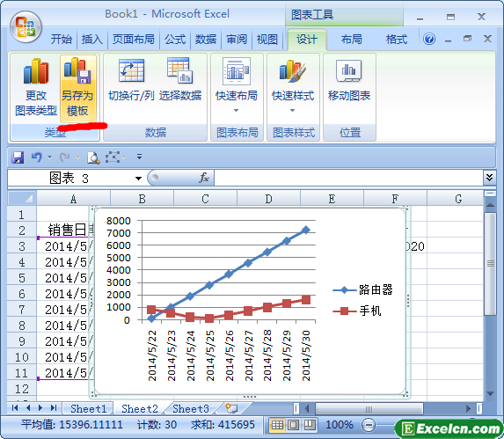Click the Insert Function fx icon
This screenshot has width=504, height=439.
[204, 178]
